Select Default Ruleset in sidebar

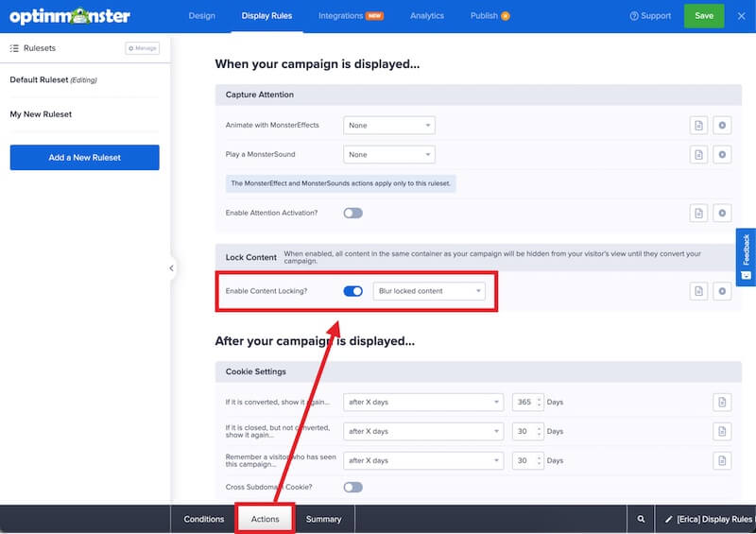point(53,80)
